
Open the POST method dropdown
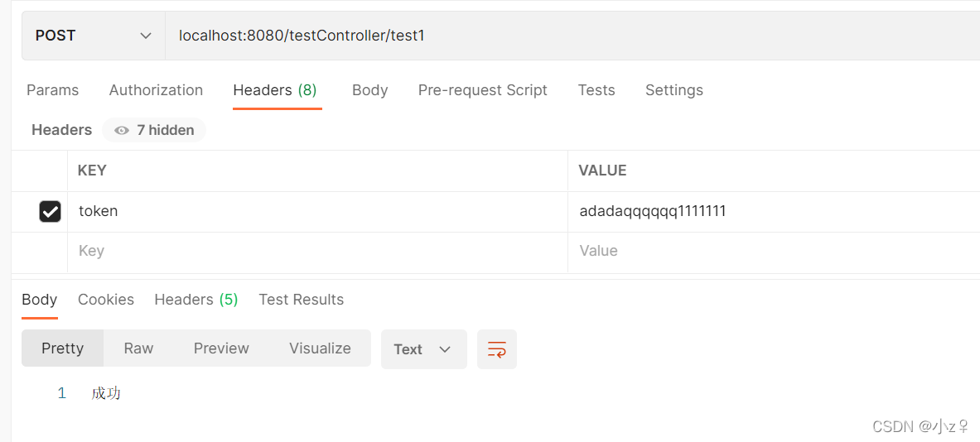(x=93, y=36)
